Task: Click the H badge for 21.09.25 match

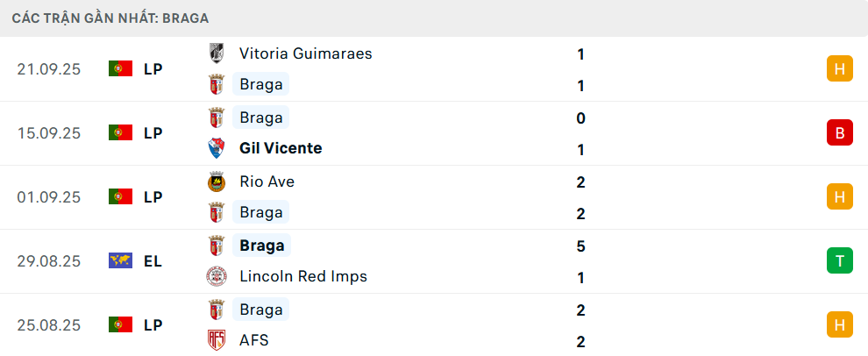Action: [839, 68]
